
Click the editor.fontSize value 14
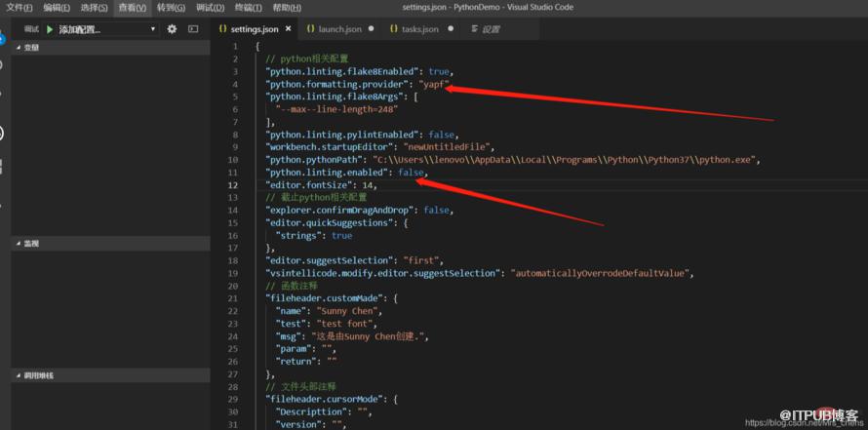click(368, 185)
